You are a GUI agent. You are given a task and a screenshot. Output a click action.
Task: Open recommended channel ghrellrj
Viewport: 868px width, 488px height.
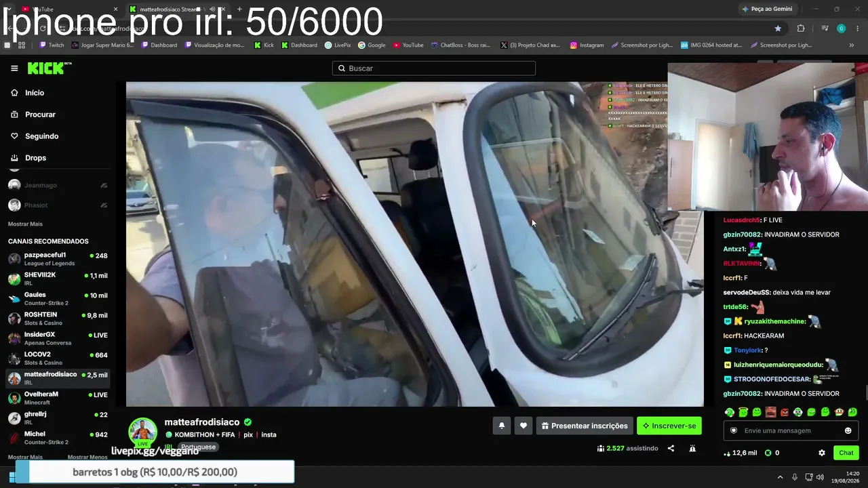coord(57,418)
